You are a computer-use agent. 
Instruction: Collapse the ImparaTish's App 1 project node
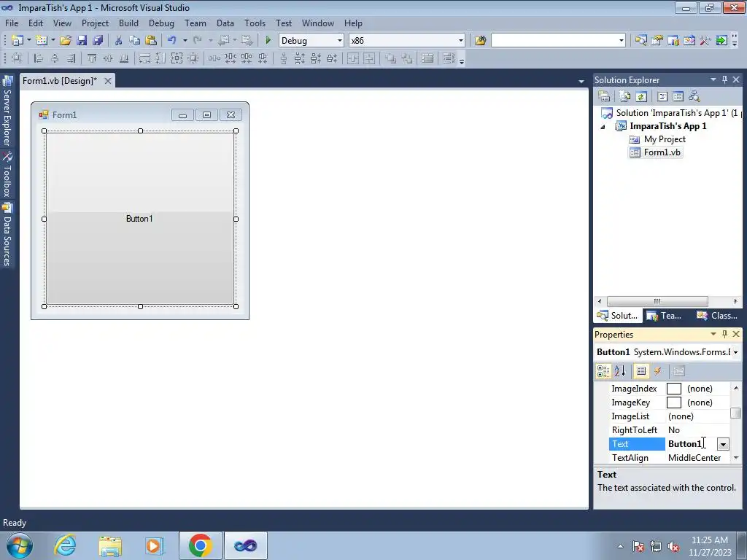pyautogui.click(x=603, y=127)
